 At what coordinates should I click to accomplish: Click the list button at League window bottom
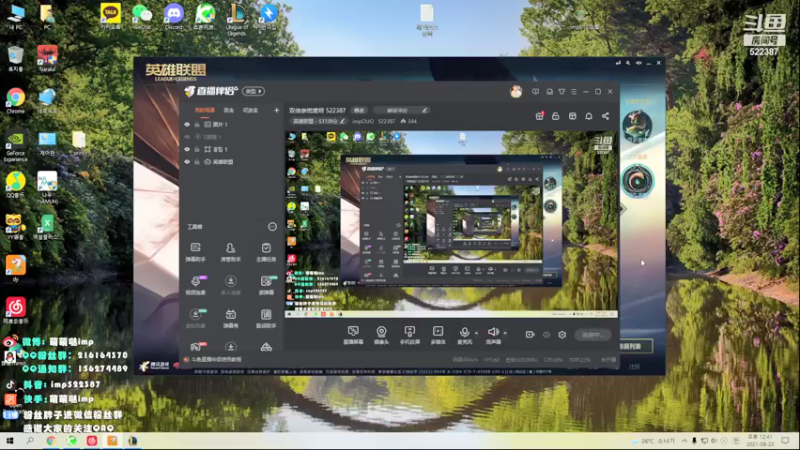pos(637,346)
